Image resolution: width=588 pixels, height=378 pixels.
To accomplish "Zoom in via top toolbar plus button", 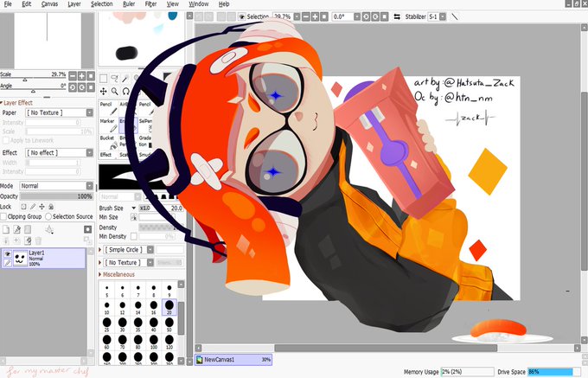I will 315,17.
